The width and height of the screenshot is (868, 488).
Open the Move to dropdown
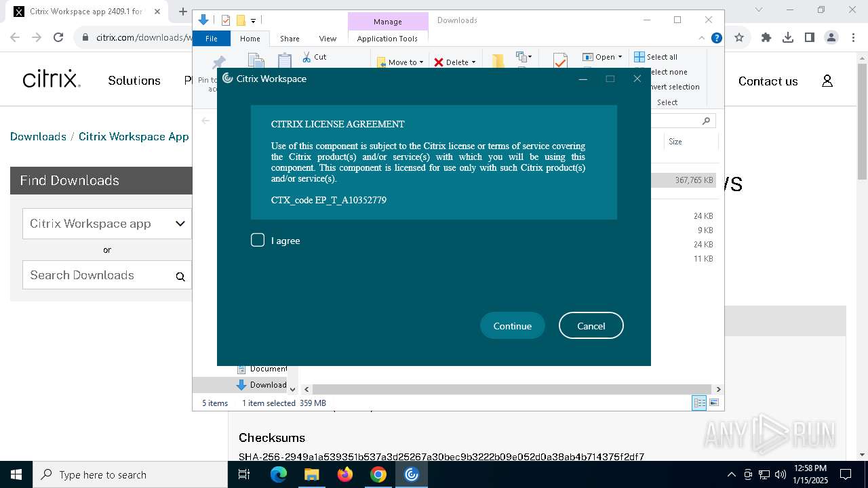[401, 62]
